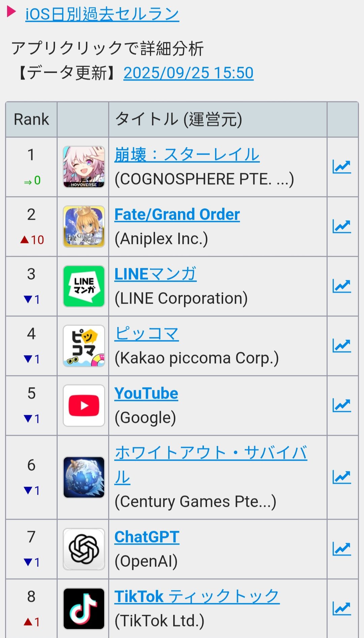364x638 pixels.
Task: Open the trend chart icon for ChatGPT
Action: click(x=342, y=549)
